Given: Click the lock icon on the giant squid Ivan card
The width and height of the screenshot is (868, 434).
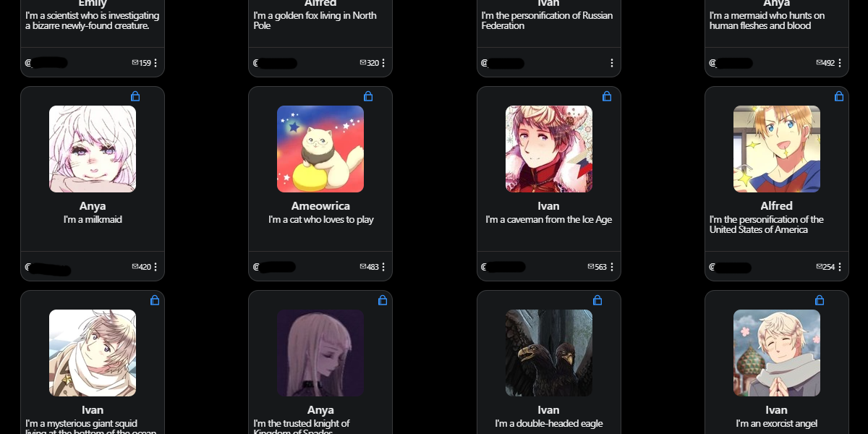Looking at the screenshot, I should (x=155, y=299).
